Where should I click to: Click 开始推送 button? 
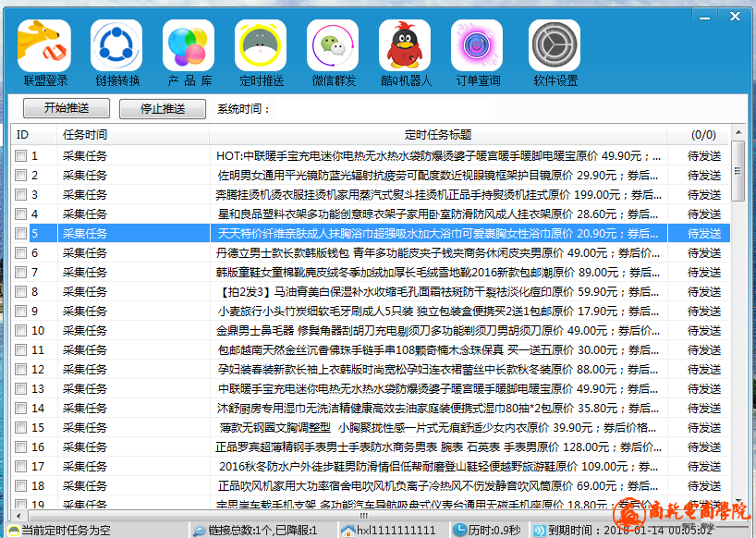[67, 108]
